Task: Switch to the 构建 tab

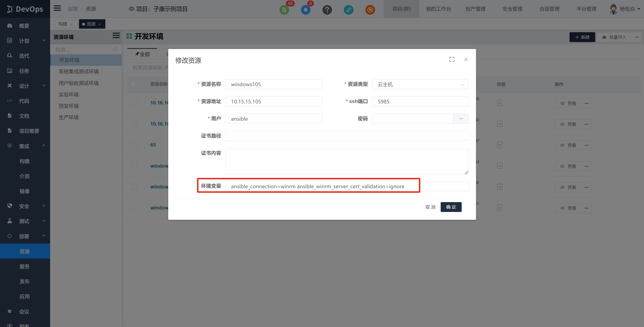Action: pyautogui.click(x=63, y=24)
